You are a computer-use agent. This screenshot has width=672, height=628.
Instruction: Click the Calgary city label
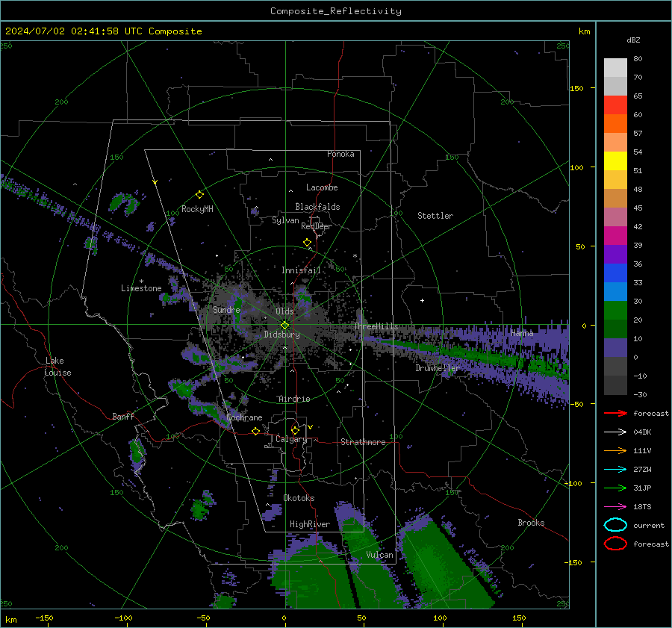coord(291,439)
